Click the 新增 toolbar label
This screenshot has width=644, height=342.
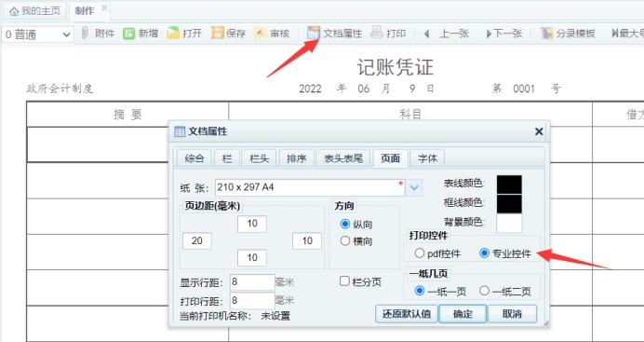coord(148,34)
